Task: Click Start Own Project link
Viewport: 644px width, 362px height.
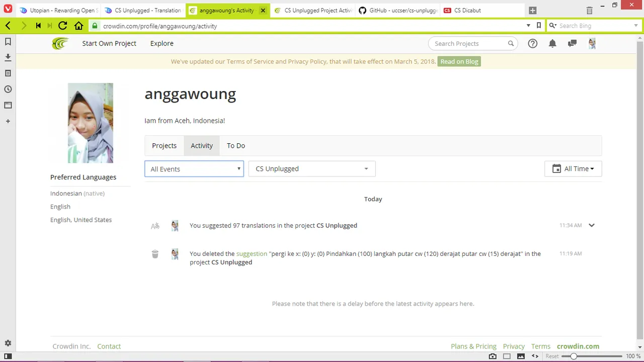Action: click(109, 43)
